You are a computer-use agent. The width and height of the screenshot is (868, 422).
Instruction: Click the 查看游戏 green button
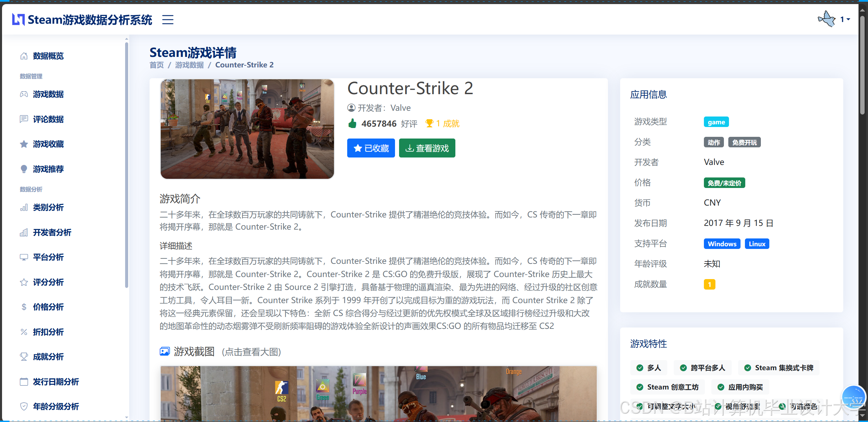point(427,148)
